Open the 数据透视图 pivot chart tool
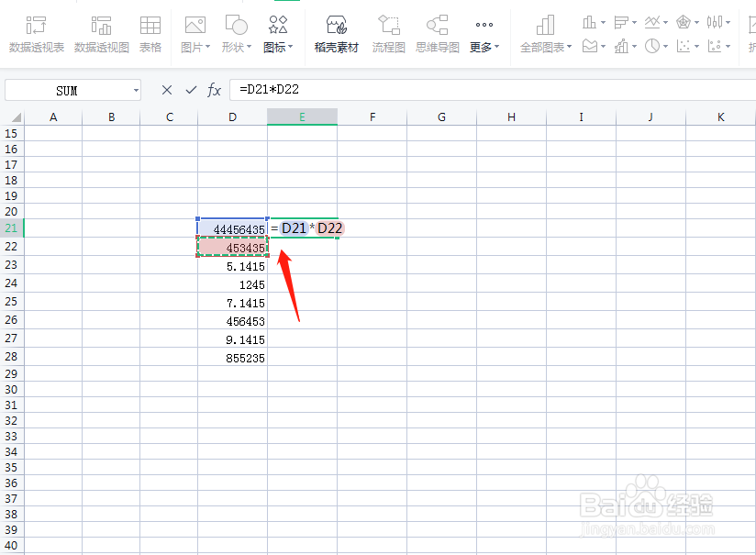 pos(102,34)
